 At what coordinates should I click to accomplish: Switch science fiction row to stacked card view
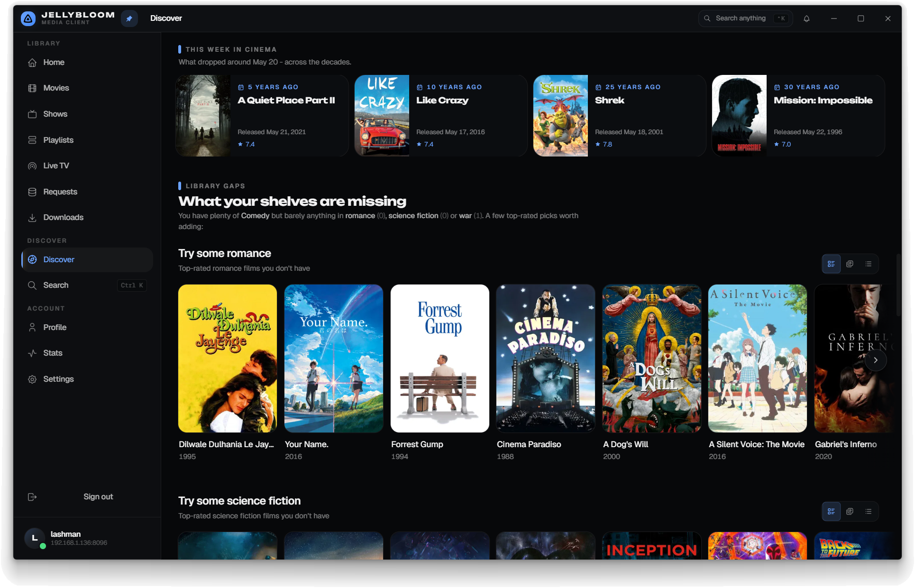(850, 511)
